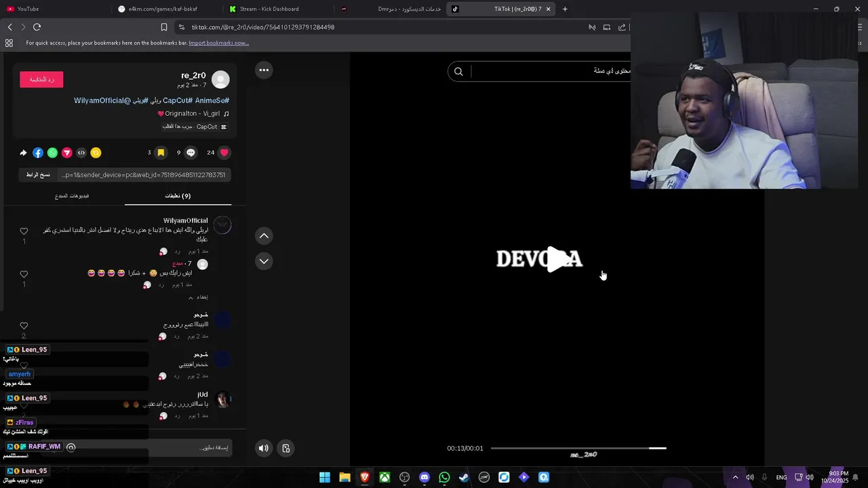Copy the video link button
The image size is (868, 488).
[x=39, y=175]
